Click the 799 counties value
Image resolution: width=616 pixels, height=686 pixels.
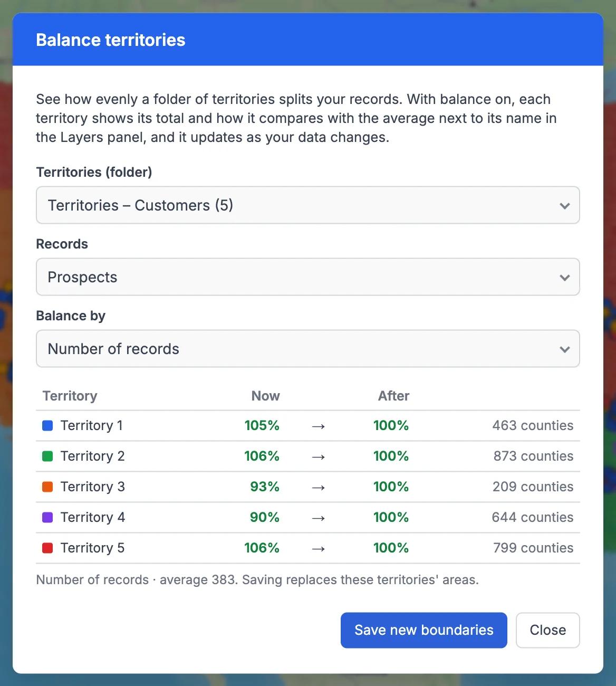tap(533, 548)
